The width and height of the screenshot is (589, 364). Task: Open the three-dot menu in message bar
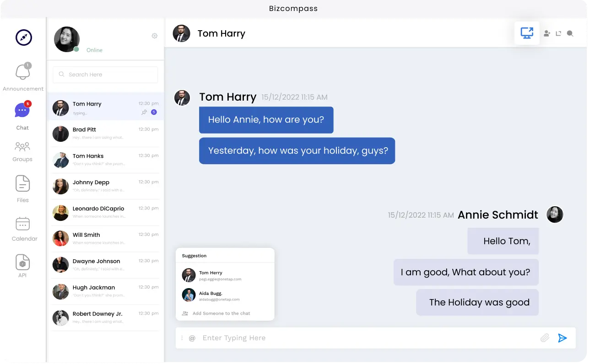coord(182,338)
